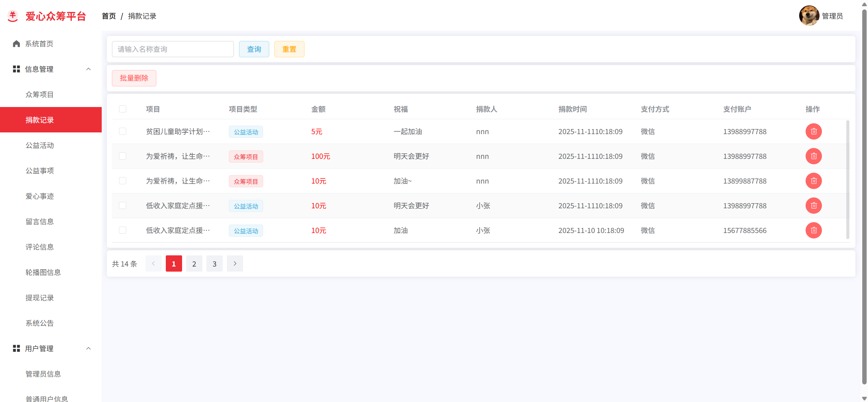Delete the 100元 donation record
The width and height of the screenshot is (868, 402).
click(x=813, y=156)
